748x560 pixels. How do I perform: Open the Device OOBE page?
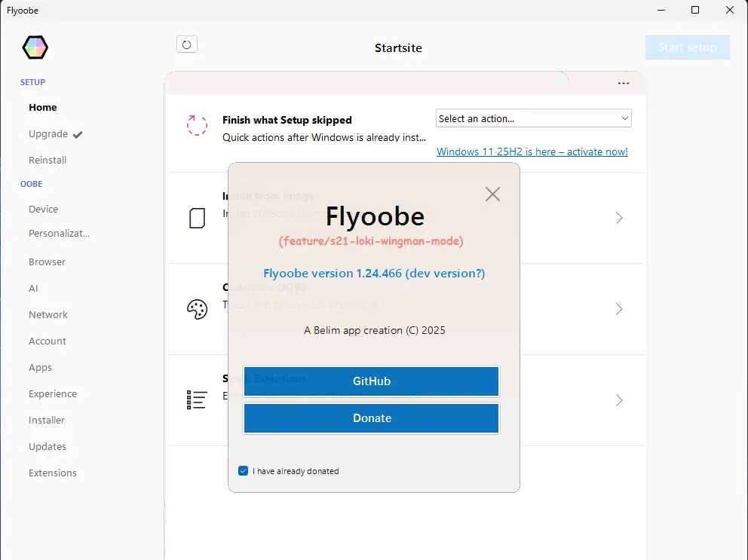(44, 209)
